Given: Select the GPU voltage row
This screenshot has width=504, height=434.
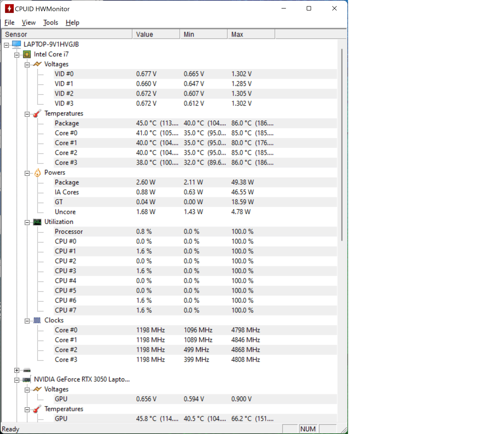Looking at the screenshot, I should (x=195, y=399).
